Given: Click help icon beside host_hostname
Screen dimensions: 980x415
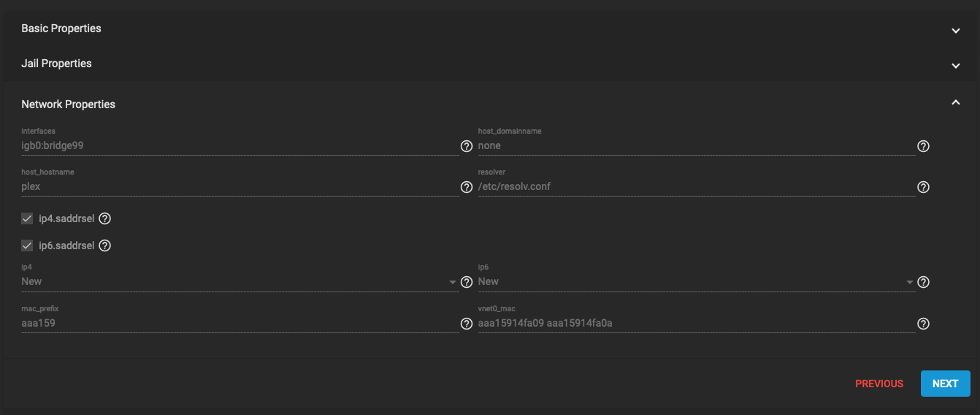Looking at the screenshot, I should pos(467,187).
